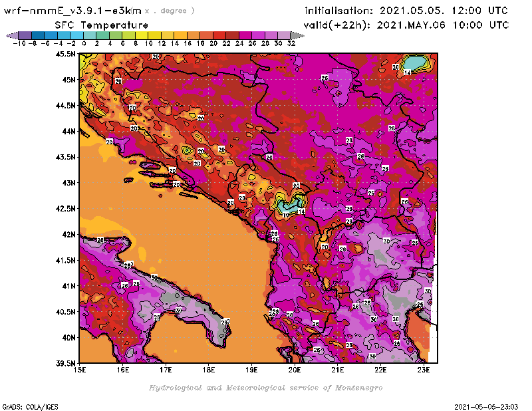Click the 44.5N latitude label
Screen dimensions: 532x411
[65, 106]
